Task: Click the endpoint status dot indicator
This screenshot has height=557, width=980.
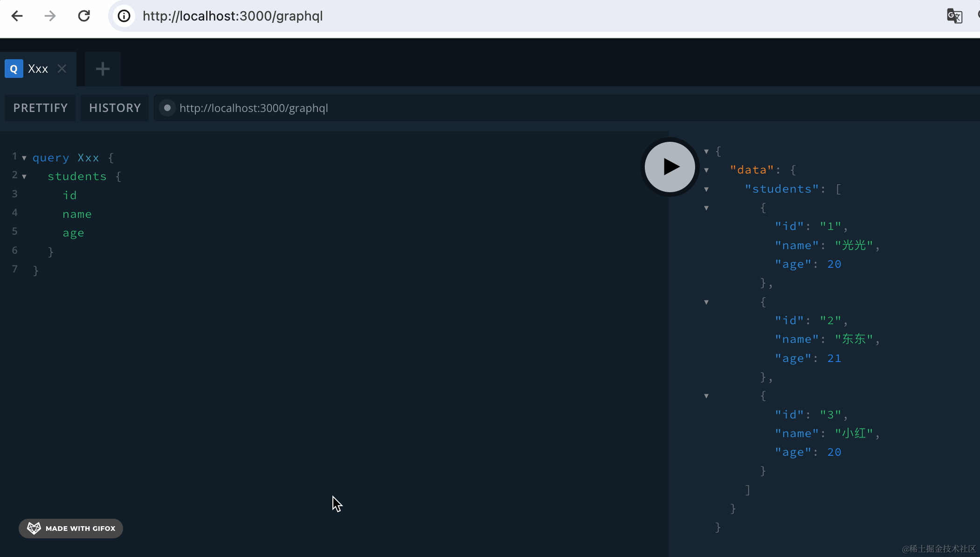Action: [x=167, y=108]
